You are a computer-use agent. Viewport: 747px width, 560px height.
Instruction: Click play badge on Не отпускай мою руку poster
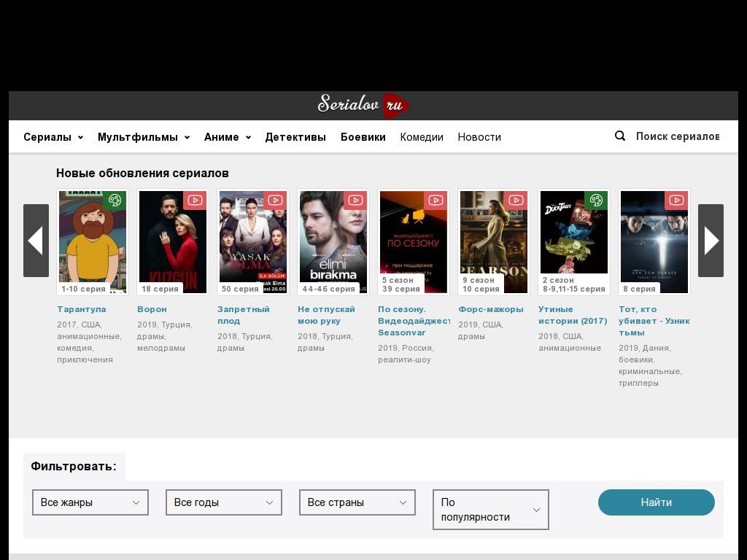pos(355,201)
